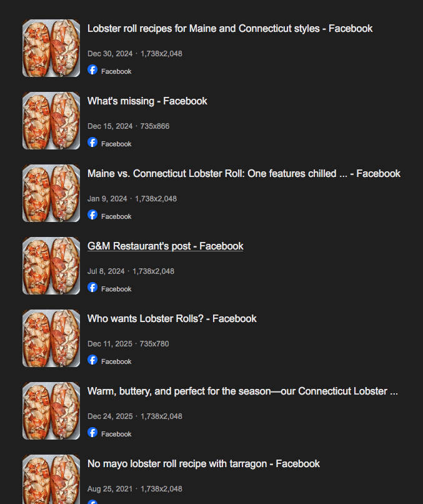Open the What's missing - Facebook link

click(147, 101)
